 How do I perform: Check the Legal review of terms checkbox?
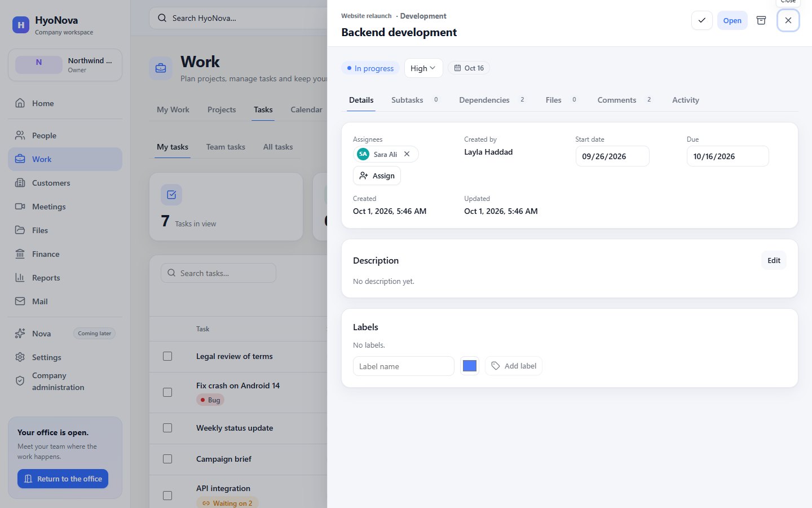[x=167, y=356]
